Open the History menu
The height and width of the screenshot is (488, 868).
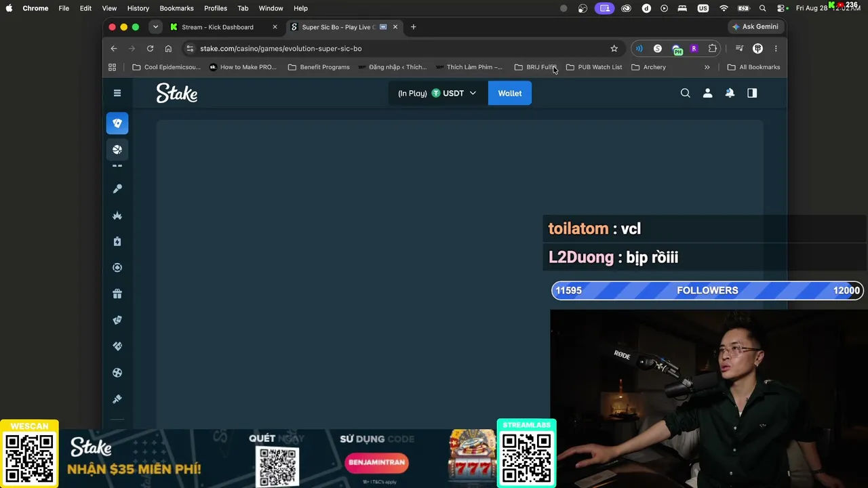pos(138,8)
